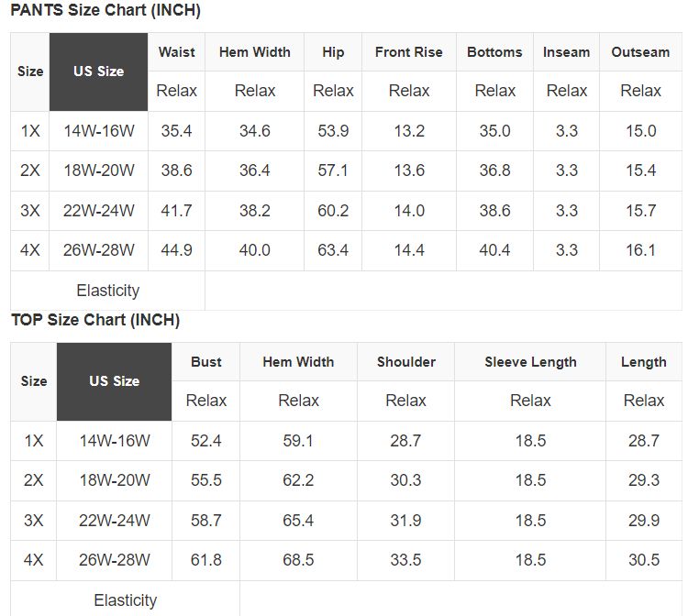Viewport: 688px width, 616px height.
Task: Click the Front Rise column header
Action: (x=409, y=52)
